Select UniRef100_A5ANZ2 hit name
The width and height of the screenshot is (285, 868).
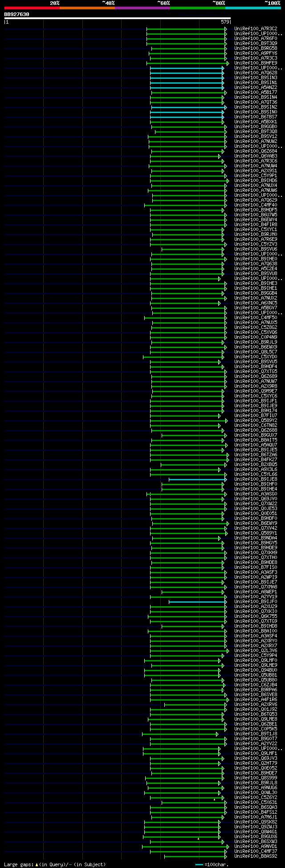[x=256, y=88]
